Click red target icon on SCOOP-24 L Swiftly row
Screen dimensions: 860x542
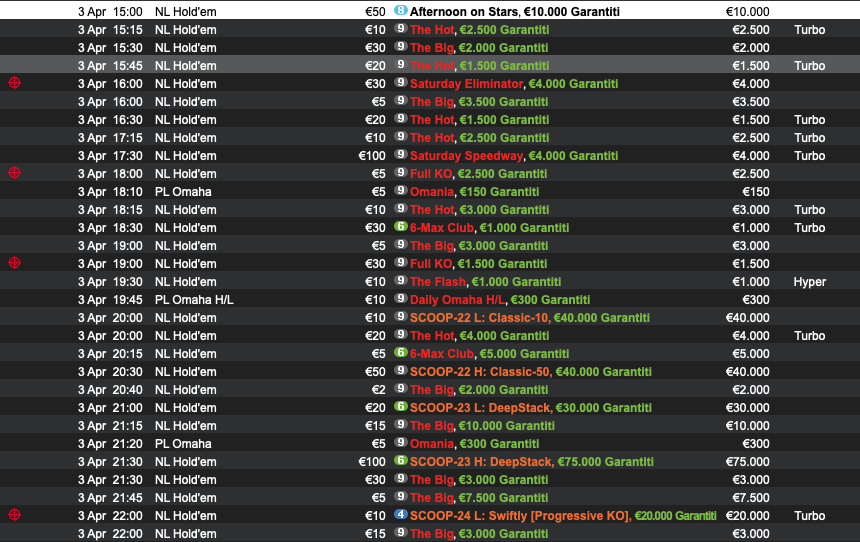(x=15, y=515)
